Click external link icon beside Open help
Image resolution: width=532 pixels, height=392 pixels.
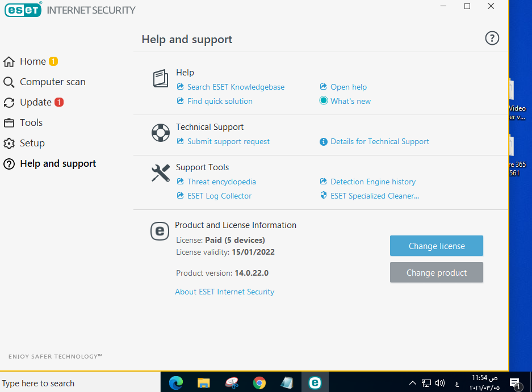tap(323, 86)
